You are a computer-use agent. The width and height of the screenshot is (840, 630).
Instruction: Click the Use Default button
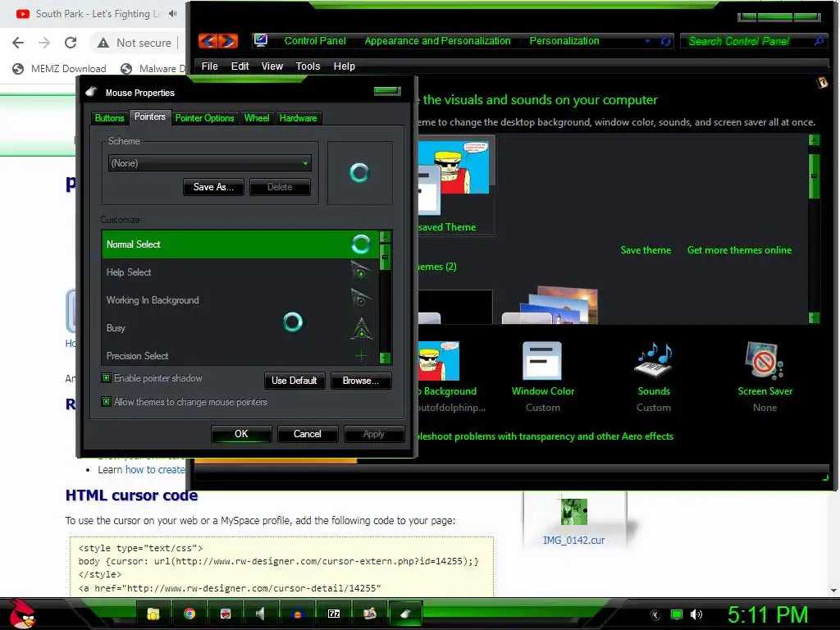coord(294,381)
